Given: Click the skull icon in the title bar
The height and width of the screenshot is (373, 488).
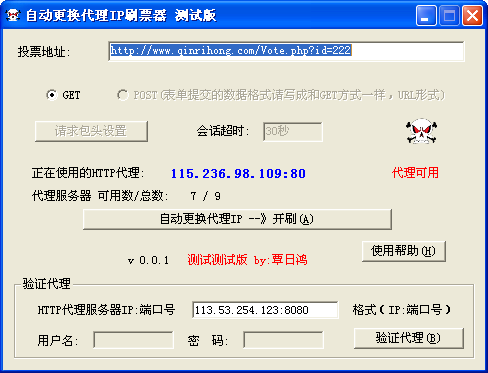Looking at the screenshot, I should tap(13, 15).
